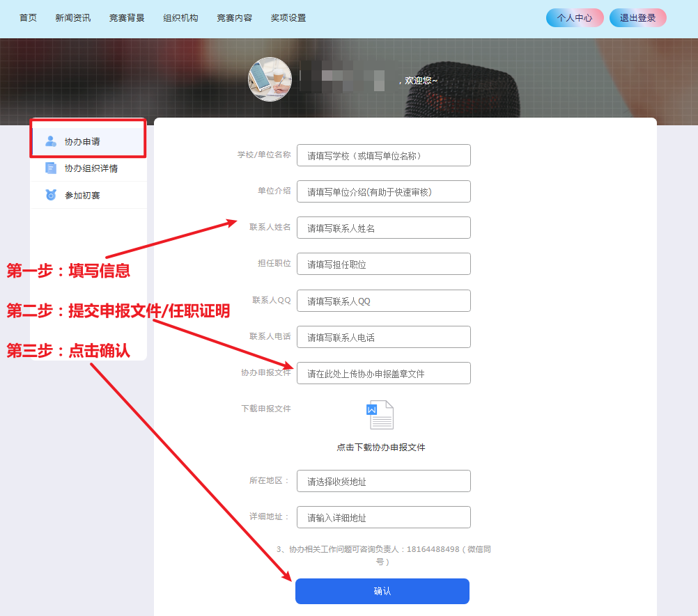Viewport: 698px width, 616px height.
Task: Open the 所在地区 address selector
Action: coord(383,481)
